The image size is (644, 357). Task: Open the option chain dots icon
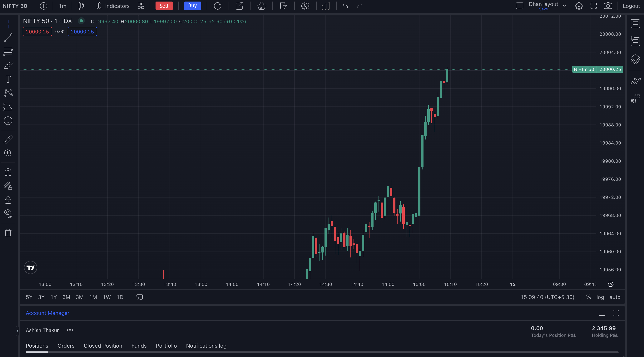point(635,99)
